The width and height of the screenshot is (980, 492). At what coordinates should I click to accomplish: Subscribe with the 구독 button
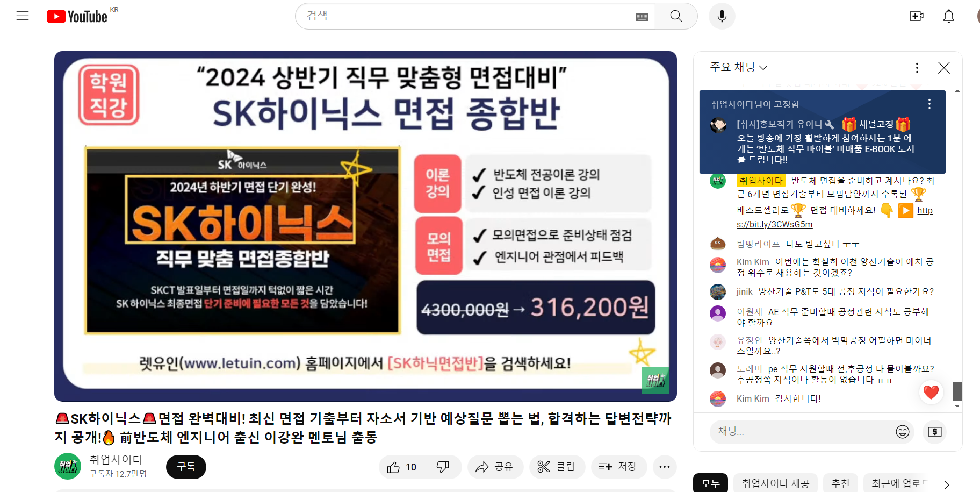coord(186,467)
